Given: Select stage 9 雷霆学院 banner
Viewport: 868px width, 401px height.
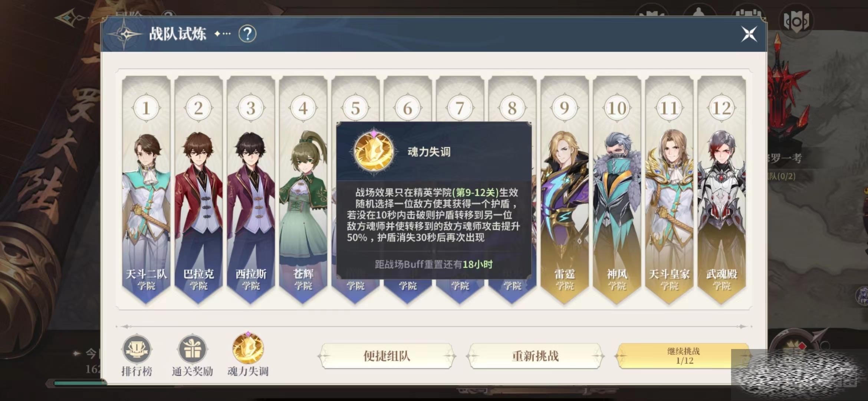Looking at the screenshot, I should (565, 190).
